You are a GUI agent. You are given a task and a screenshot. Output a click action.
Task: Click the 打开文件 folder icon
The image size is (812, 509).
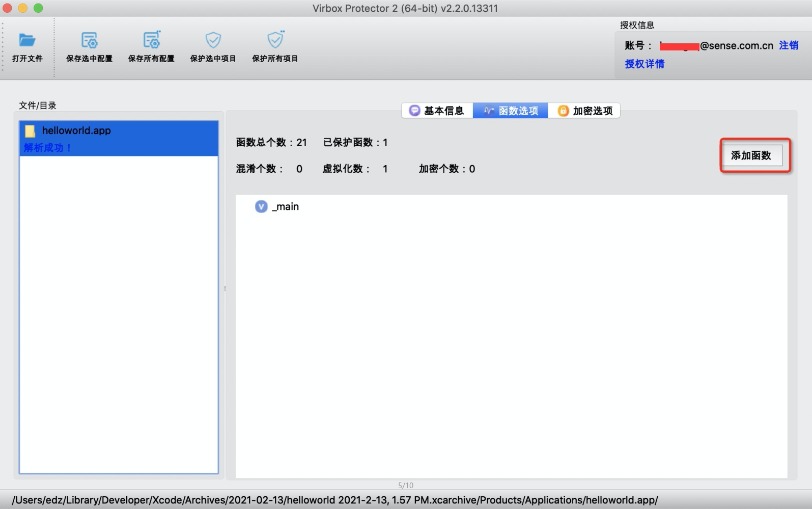point(27,40)
